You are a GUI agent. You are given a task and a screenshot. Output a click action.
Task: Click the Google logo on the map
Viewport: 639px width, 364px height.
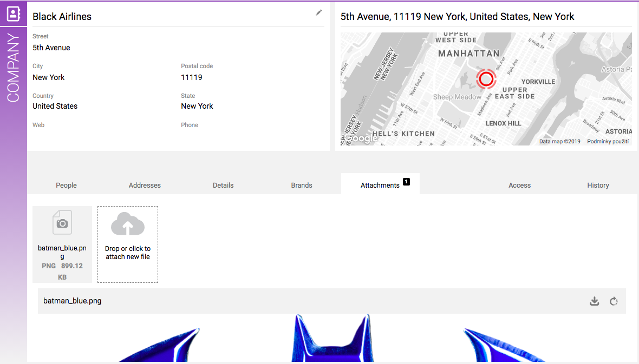(362, 138)
